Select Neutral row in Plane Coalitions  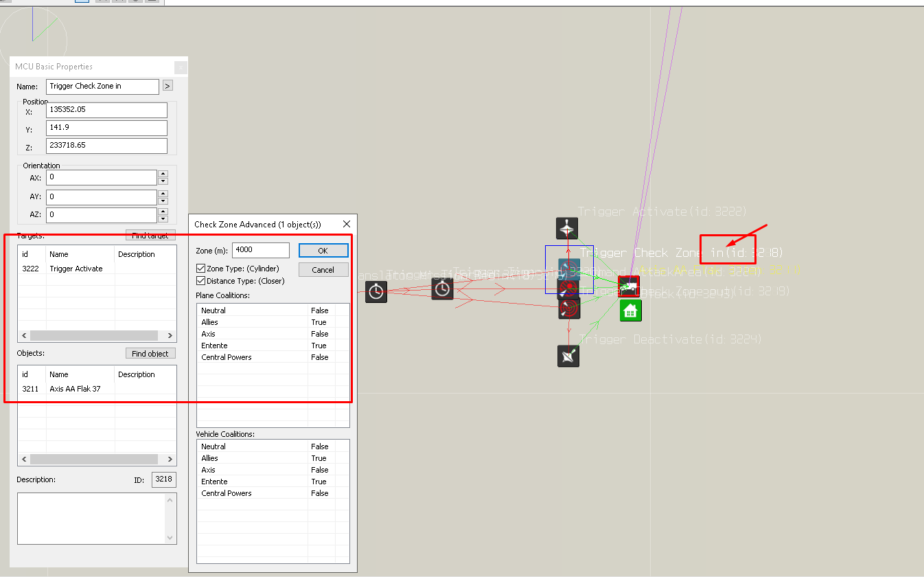(273, 310)
